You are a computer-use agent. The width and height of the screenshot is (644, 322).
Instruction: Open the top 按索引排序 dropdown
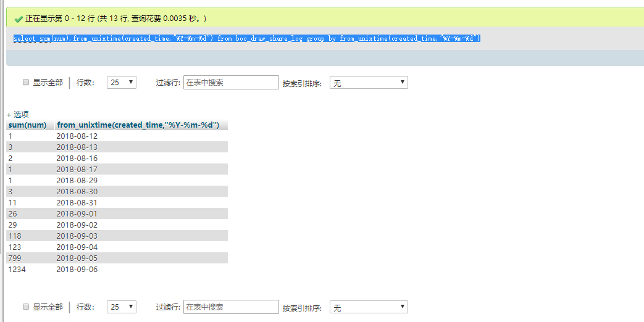coord(369,82)
